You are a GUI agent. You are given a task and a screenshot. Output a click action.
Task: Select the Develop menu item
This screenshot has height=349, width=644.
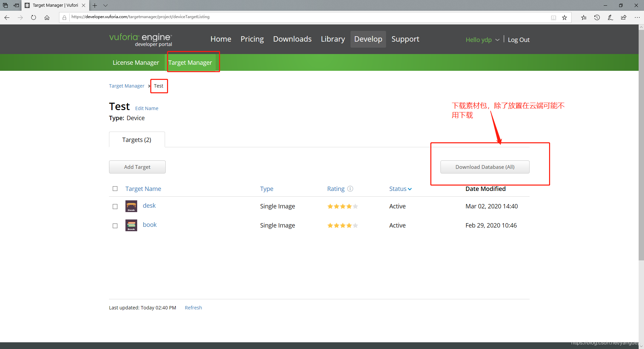368,39
